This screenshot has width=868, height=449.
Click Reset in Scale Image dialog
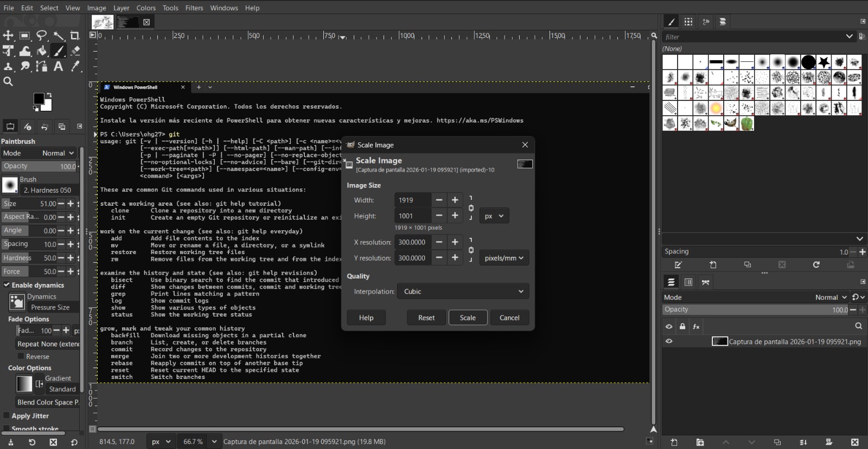pyautogui.click(x=426, y=318)
